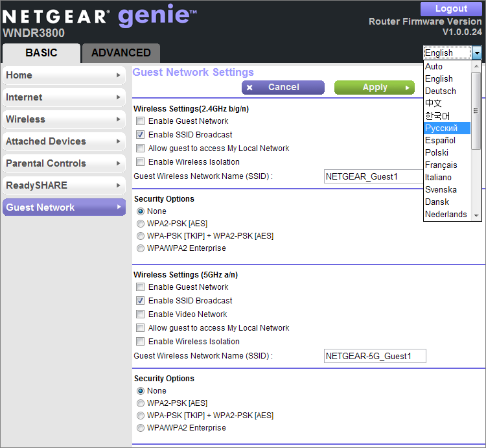Select WPA2-PSK [AES] for 2.4GHz
486x448 pixels.
(141, 224)
